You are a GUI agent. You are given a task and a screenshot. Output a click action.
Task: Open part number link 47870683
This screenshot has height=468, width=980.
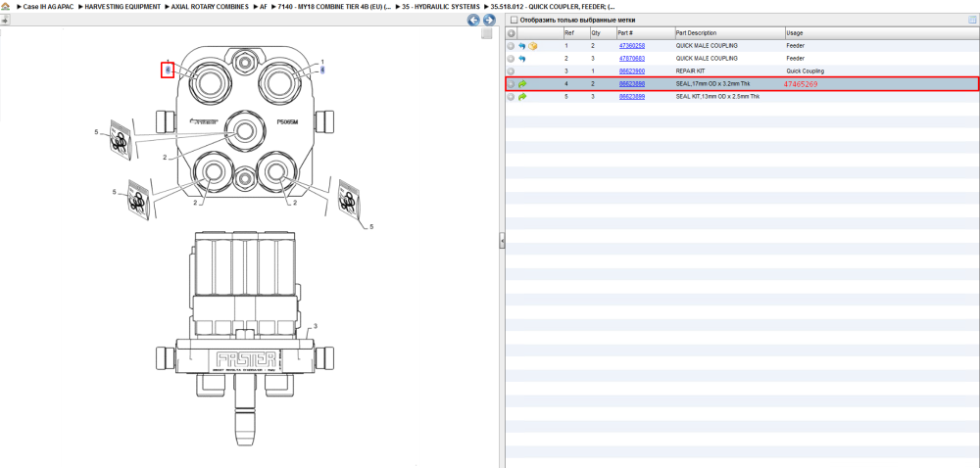tap(632, 59)
